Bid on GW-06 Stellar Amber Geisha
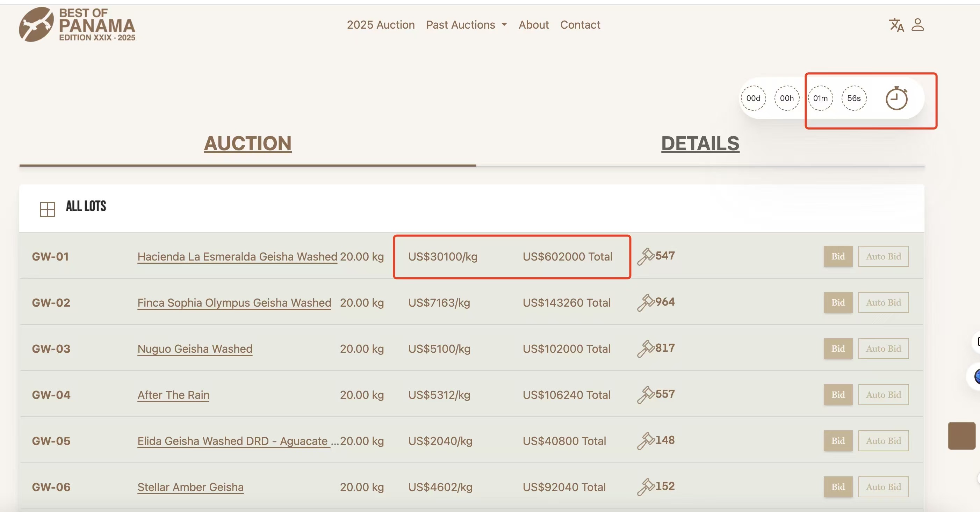This screenshot has height=512, width=980. [x=838, y=487]
